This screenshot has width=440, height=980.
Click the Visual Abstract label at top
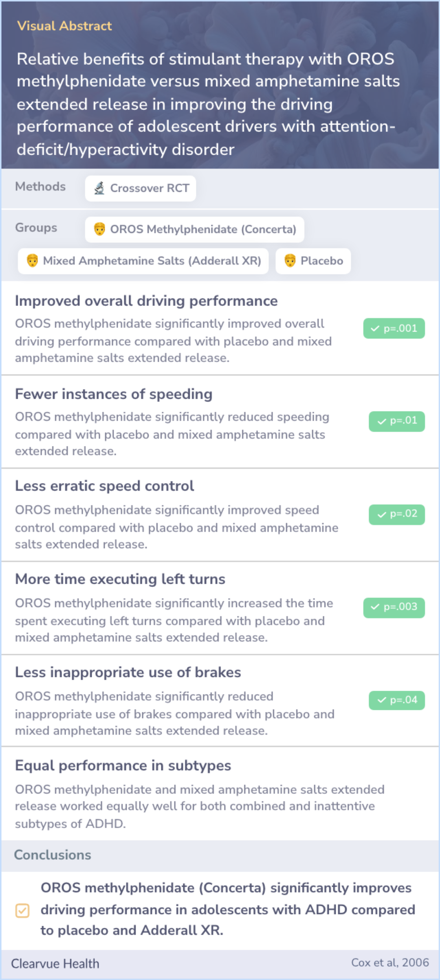pos(64,26)
